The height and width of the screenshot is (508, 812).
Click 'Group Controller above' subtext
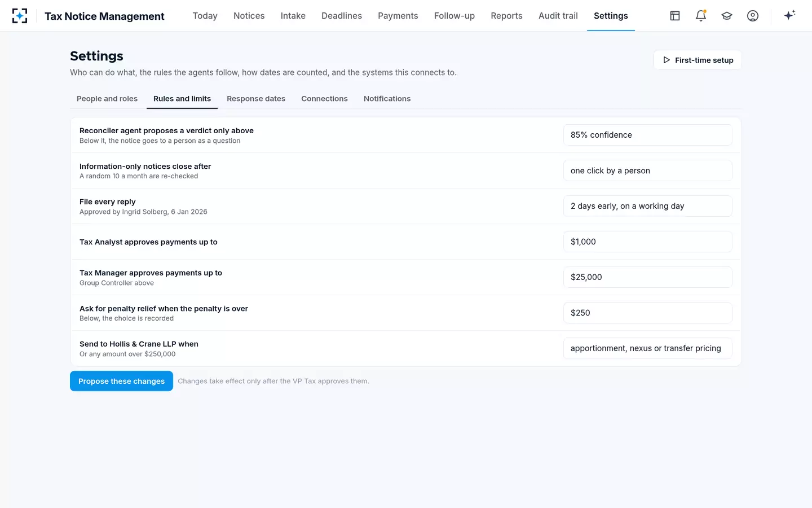[x=117, y=283]
